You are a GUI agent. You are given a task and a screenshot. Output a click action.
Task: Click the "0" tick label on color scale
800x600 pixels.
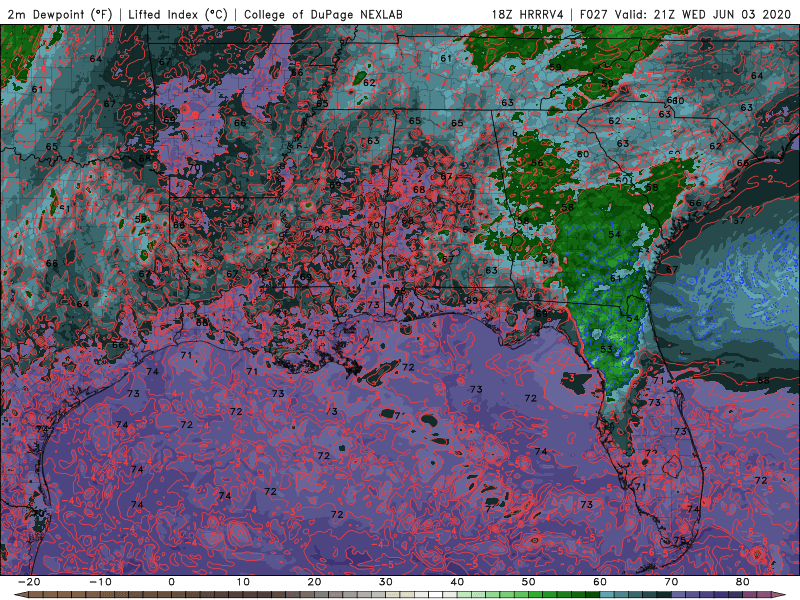point(171,582)
